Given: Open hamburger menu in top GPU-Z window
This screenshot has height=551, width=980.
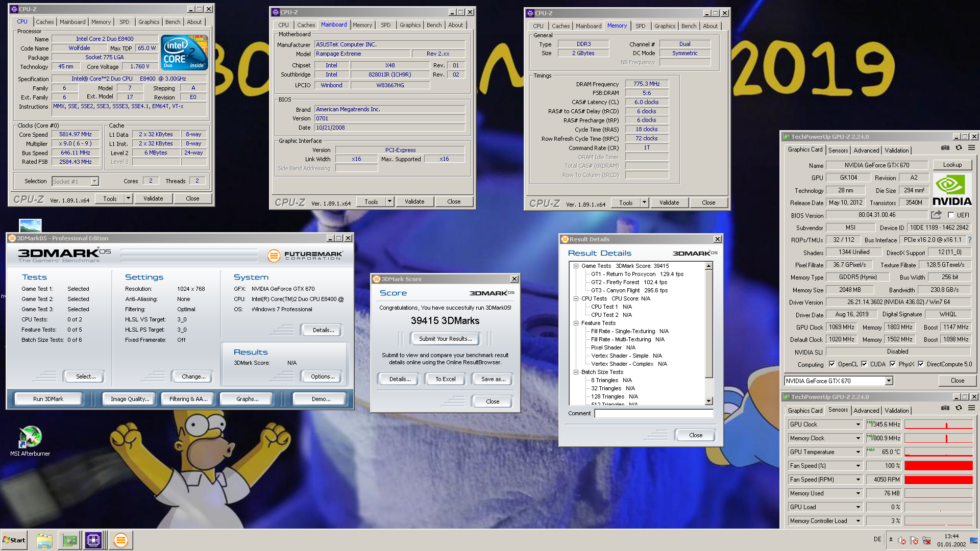Looking at the screenshot, I should (971, 148).
